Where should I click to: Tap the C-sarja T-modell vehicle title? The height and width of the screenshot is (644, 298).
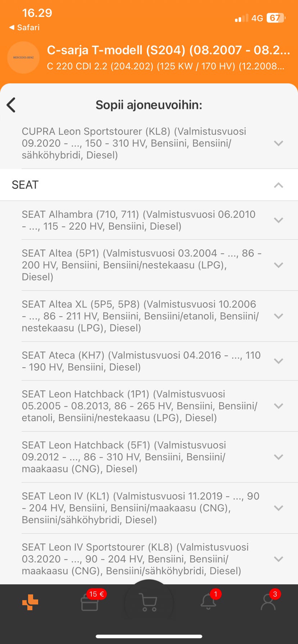click(168, 50)
